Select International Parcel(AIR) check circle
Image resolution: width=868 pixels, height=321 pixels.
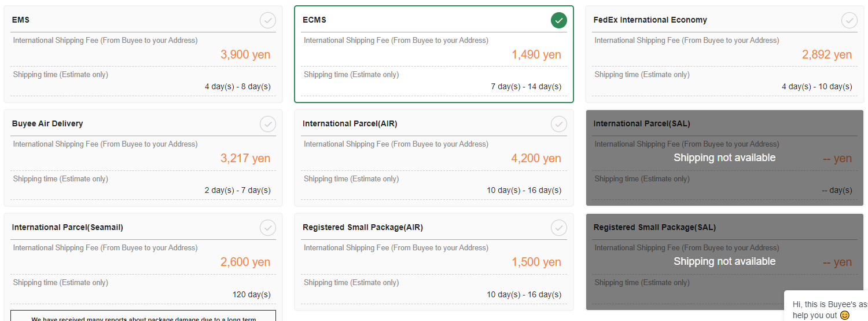tap(558, 124)
